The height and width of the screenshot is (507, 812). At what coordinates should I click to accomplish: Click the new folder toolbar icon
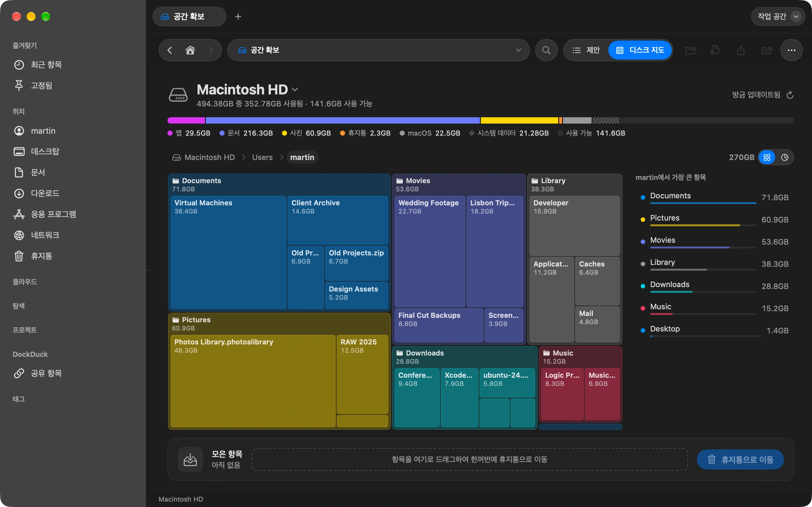pyautogui.click(x=690, y=50)
